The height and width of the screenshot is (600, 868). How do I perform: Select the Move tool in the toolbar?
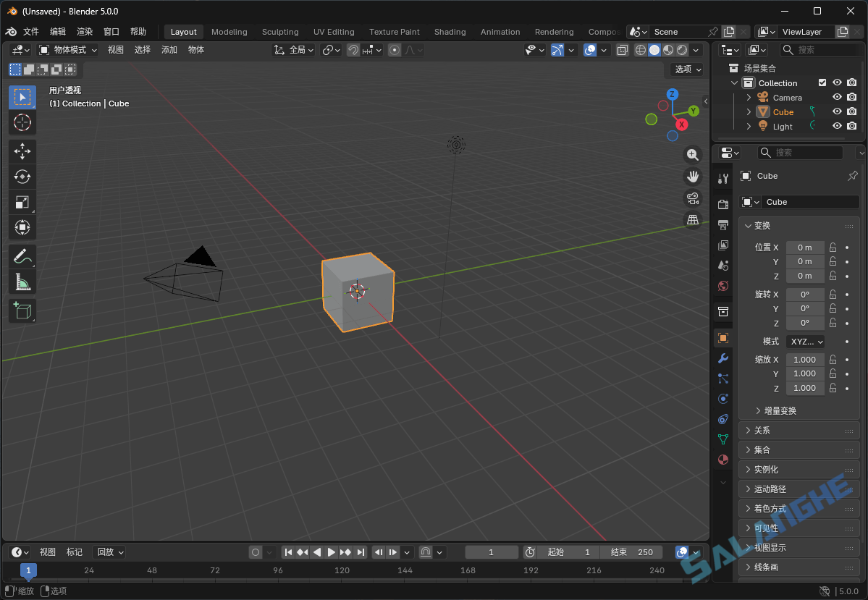(22, 151)
